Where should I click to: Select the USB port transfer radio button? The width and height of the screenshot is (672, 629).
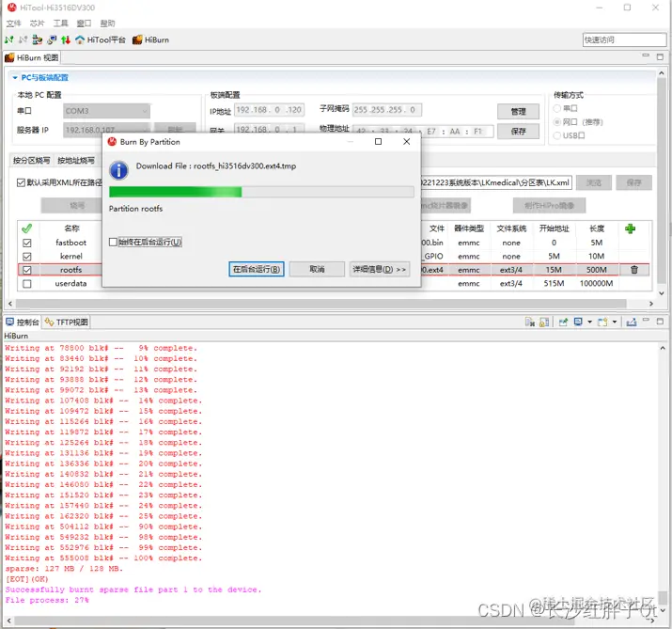(x=556, y=135)
